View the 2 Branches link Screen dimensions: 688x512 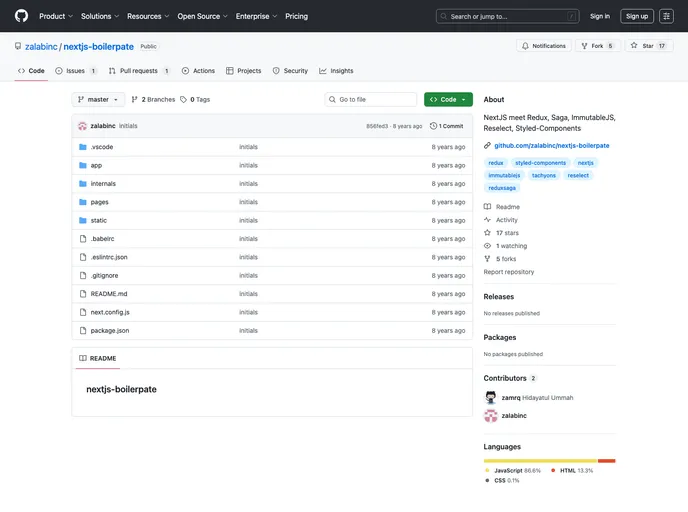point(153,100)
